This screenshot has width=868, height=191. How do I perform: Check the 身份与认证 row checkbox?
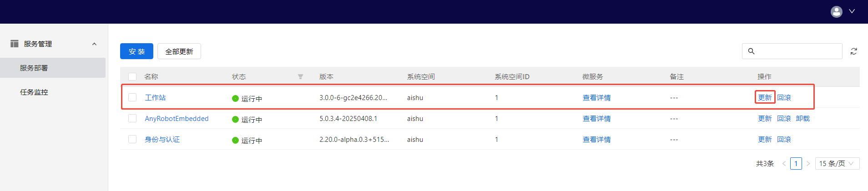[132, 139]
